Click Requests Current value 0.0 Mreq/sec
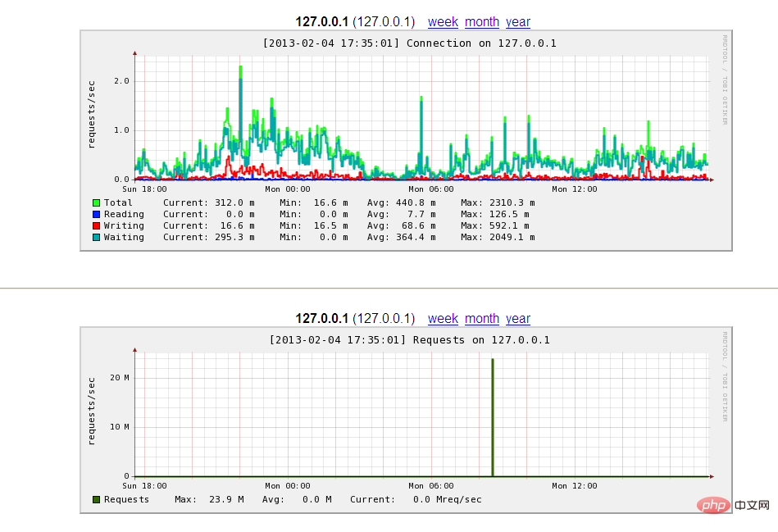778x532 pixels. click(447, 500)
